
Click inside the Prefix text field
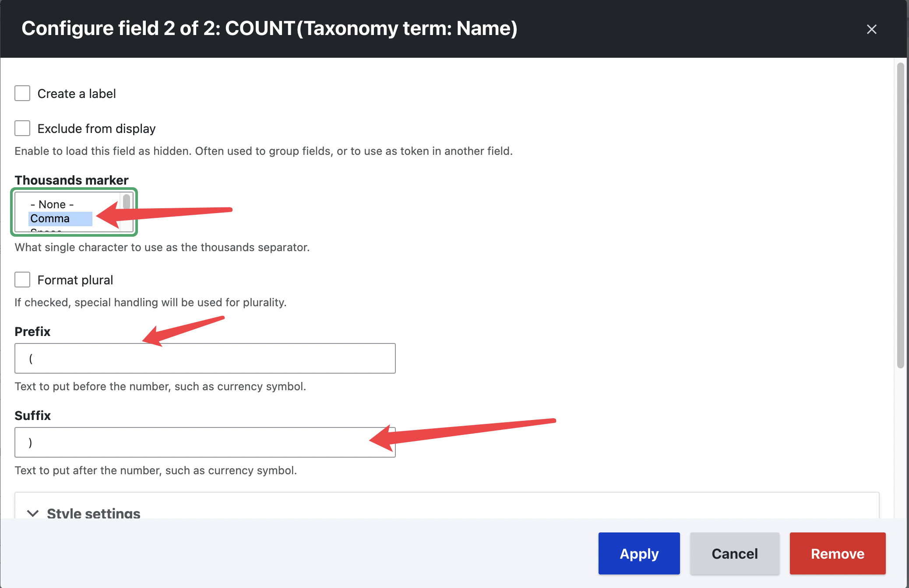(205, 358)
